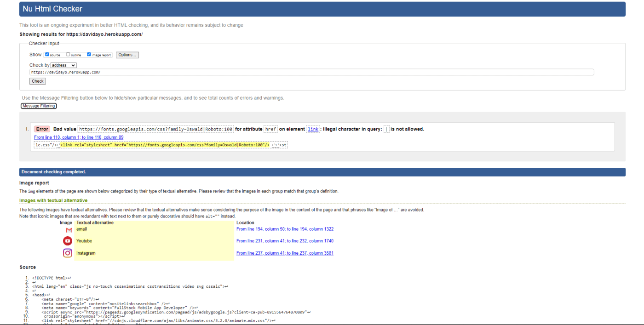644x325 pixels.
Task: Click the 'email' textual alternative cell
Action: (155, 229)
